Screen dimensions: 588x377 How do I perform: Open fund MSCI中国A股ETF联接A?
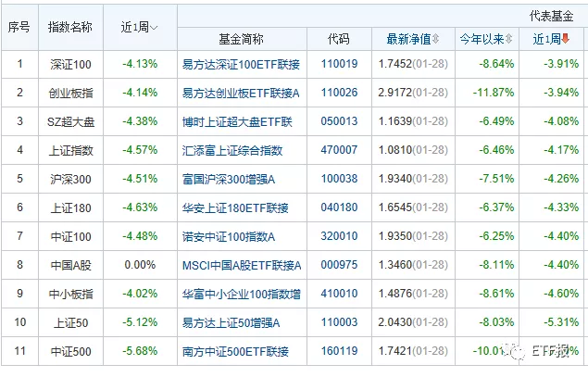pyautogui.click(x=242, y=265)
